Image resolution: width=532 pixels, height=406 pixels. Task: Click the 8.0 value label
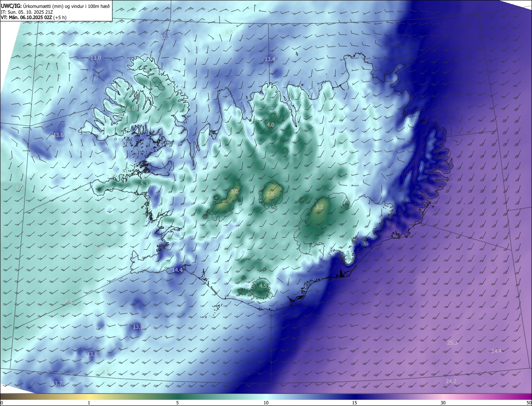pos(19,188)
